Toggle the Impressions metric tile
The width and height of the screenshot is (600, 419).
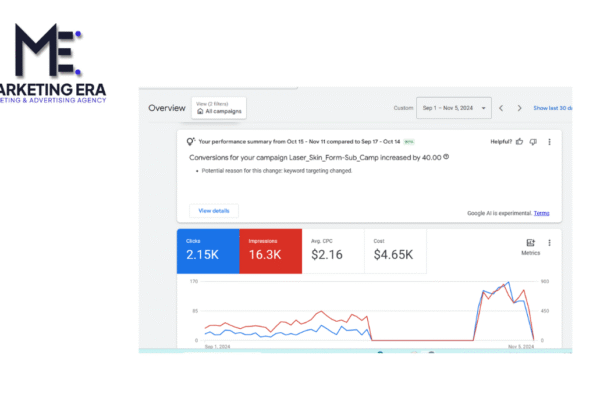pyautogui.click(x=270, y=250)
